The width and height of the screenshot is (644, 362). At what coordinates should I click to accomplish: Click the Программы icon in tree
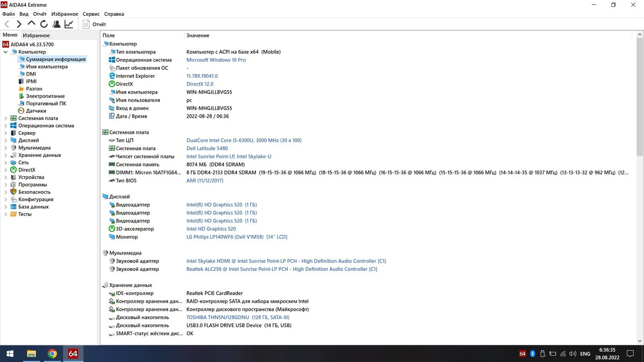point(13,185)
